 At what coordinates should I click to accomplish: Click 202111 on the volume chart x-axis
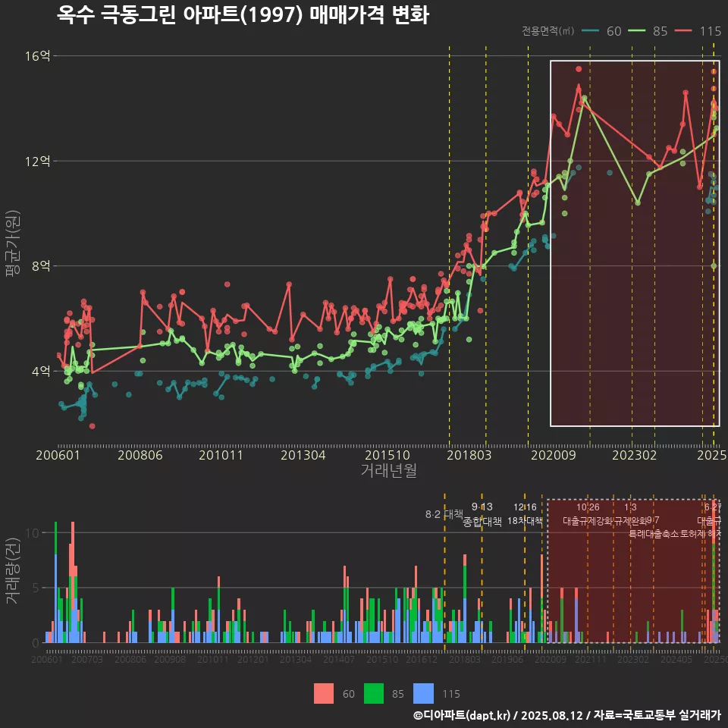pyautogui.click(x=591, y=659)
